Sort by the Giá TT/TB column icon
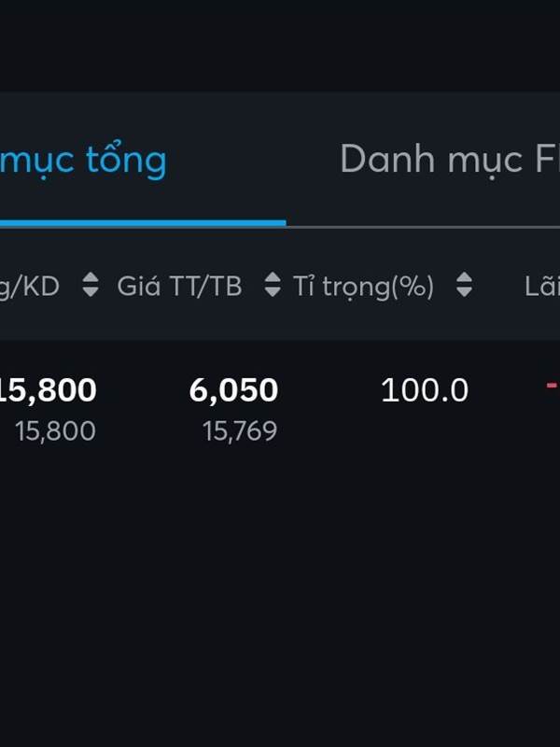The width and height of the screenshot is (560, 747). (273, 285)
